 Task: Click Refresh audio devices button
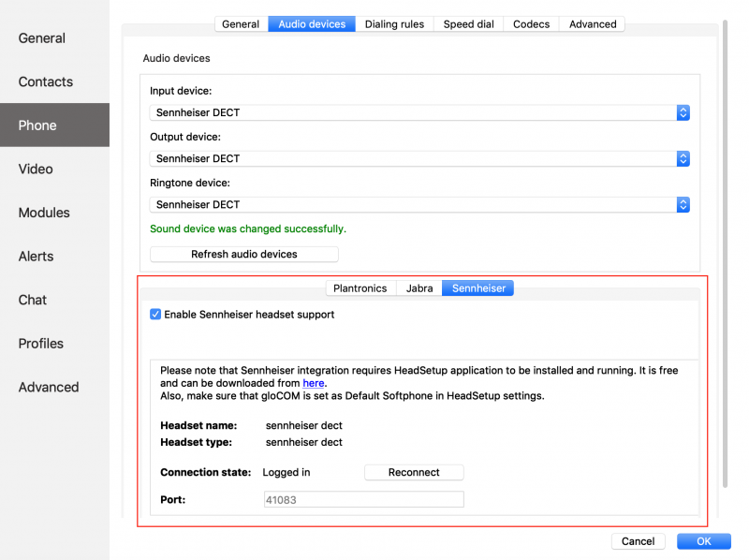pyautogui.click(x=244, y=254)
